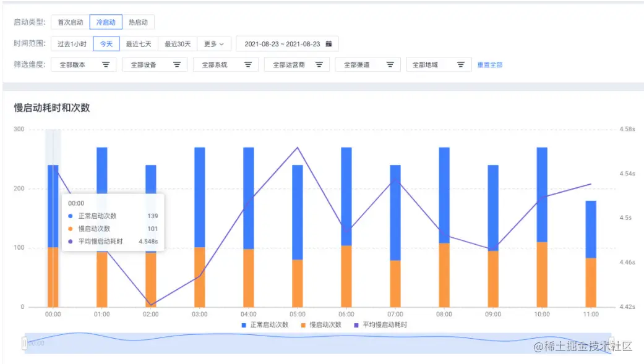Click the 300 left-axis label
Viewport: 644px width, 364px height.
(19, 129)
